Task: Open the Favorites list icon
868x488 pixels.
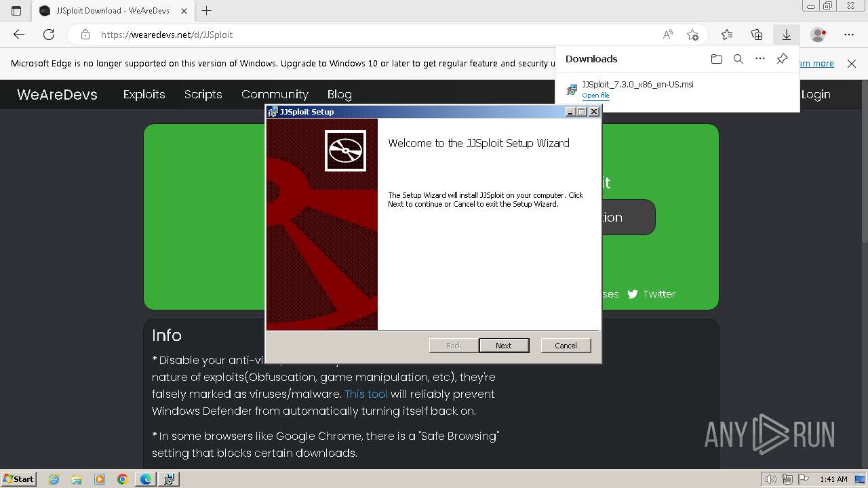Action: click(x=727, y=35)
